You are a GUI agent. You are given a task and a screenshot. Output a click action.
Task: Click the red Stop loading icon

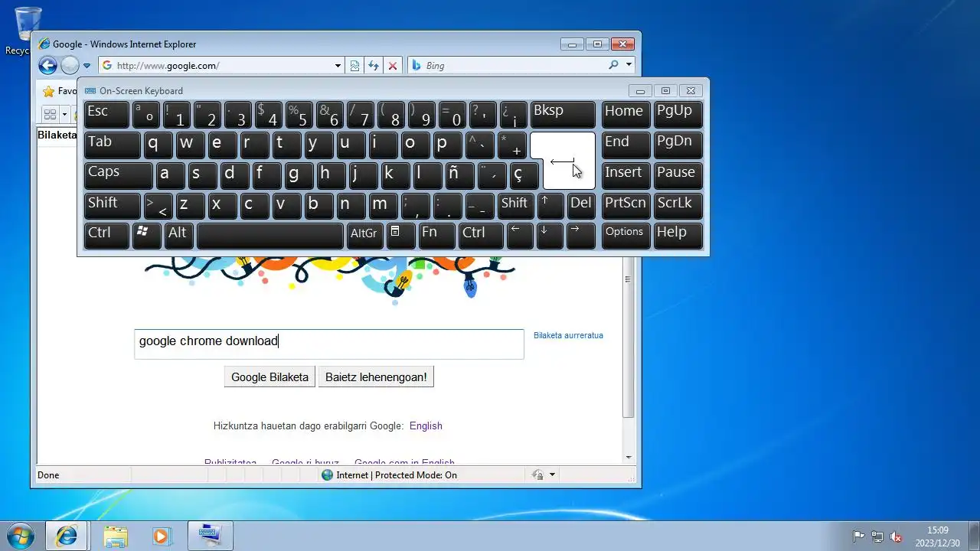pyautogui.click(x=393, y=66)
